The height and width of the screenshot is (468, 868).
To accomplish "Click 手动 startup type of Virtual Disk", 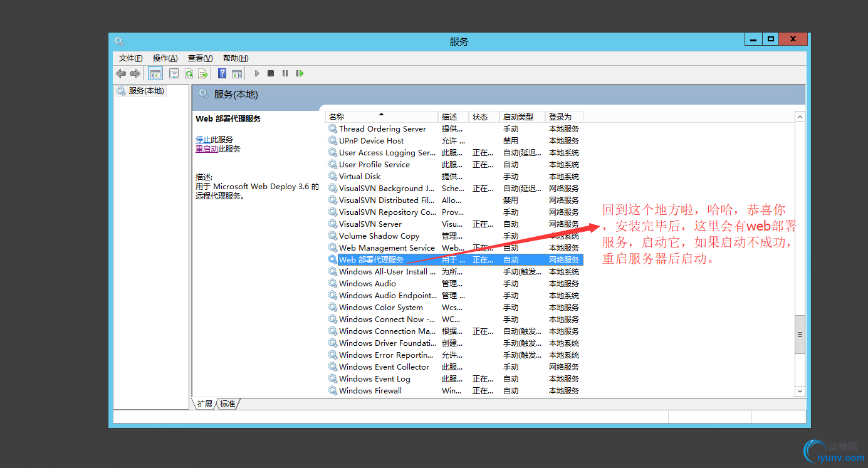I will (511, 176).
